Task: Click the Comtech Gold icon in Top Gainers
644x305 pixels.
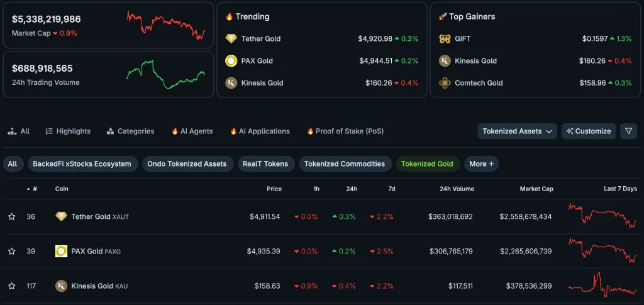Action: pyautogui.click(x=445, y=83)
